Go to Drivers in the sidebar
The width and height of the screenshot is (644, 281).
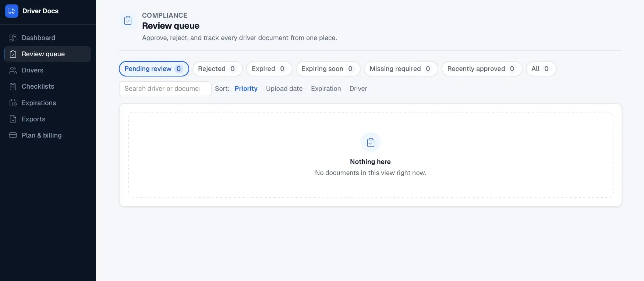[47, 70]
